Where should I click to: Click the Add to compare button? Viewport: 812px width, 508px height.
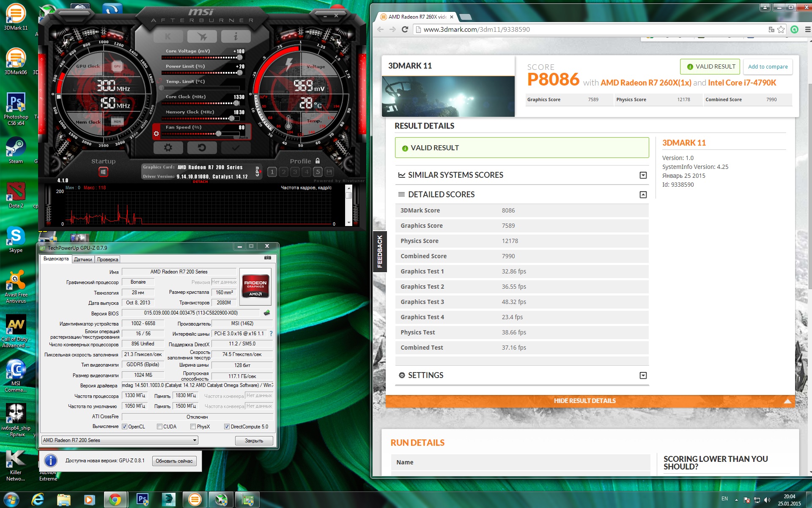point(768,66)
